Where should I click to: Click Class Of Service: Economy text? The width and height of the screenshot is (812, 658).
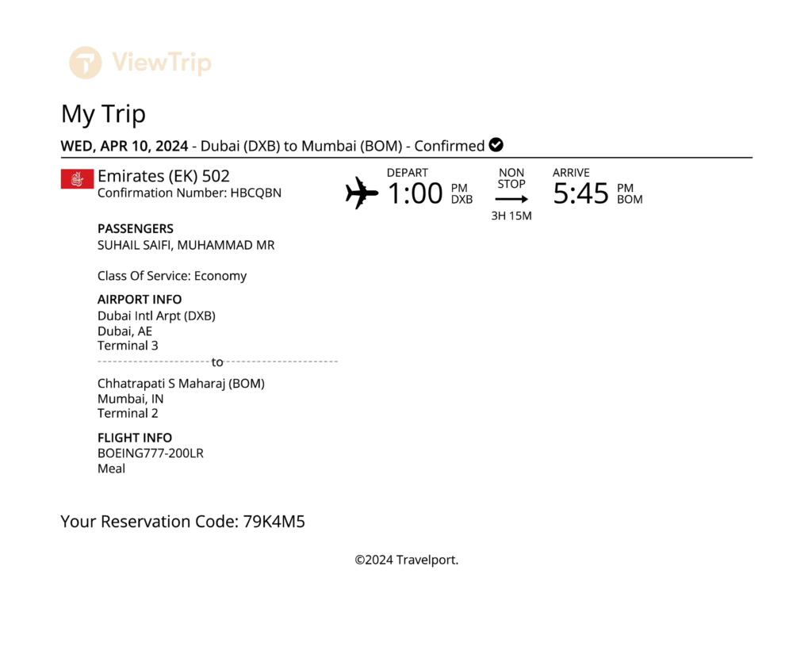(x=172, y=276)
